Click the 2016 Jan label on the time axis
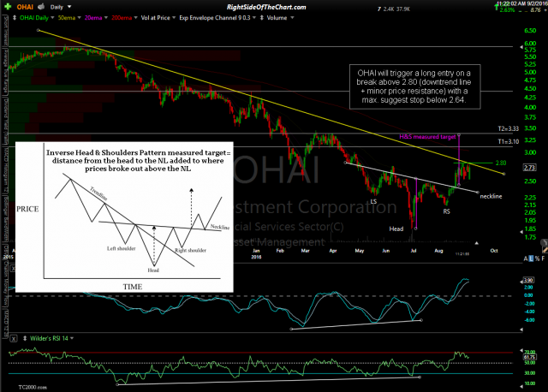 click(x=256, y=253)
